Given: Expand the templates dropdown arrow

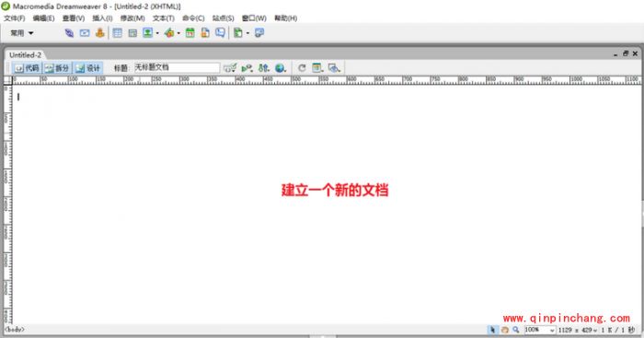Looking at the screenshot, I should click(247, 33).
